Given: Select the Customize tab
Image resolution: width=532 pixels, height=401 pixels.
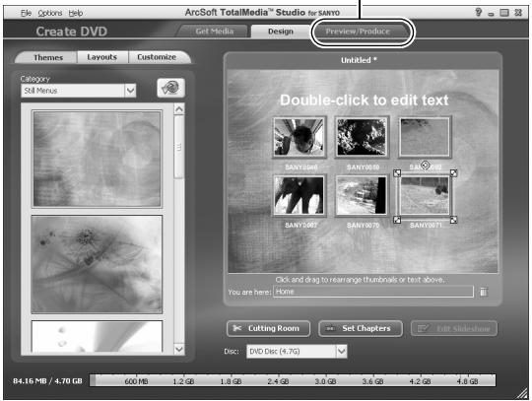Looking at the screenshot, I should pyautogui.click(x=157, y=57).
